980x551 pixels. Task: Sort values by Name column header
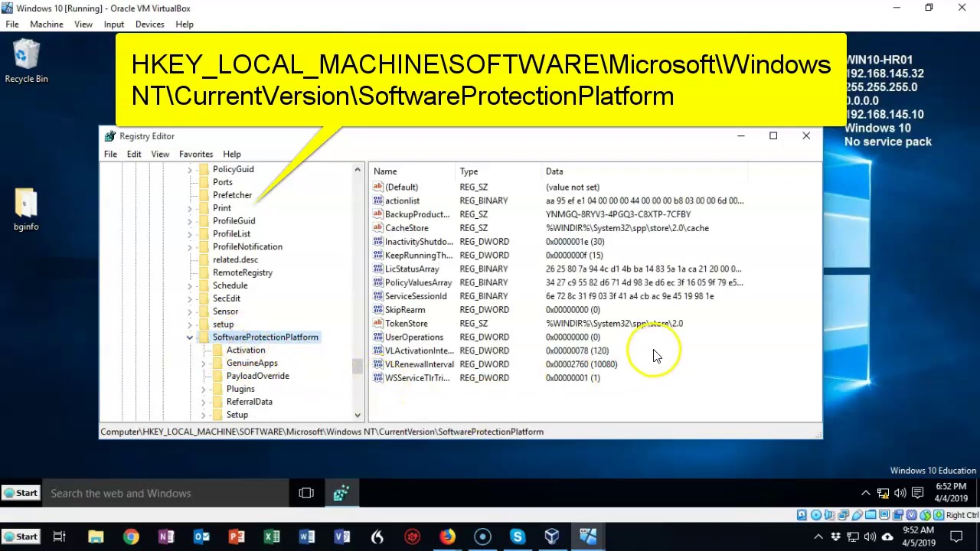point(413,171)
